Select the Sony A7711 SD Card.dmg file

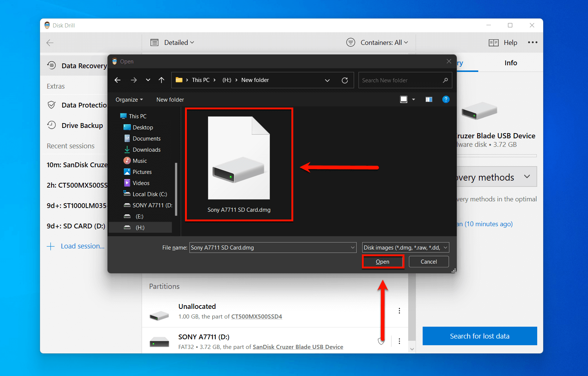(239, 165)
